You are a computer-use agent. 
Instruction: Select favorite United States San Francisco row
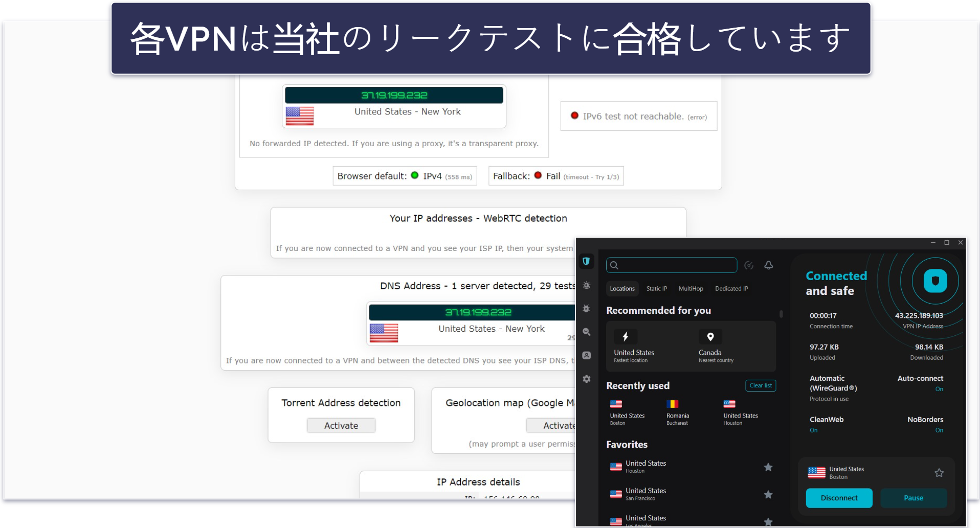point(691,494)
